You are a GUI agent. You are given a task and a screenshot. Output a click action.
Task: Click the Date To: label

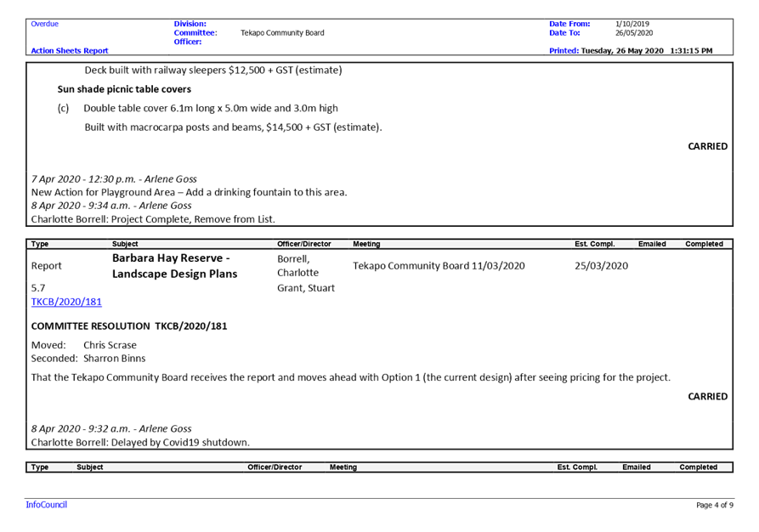tap(564, 33)
